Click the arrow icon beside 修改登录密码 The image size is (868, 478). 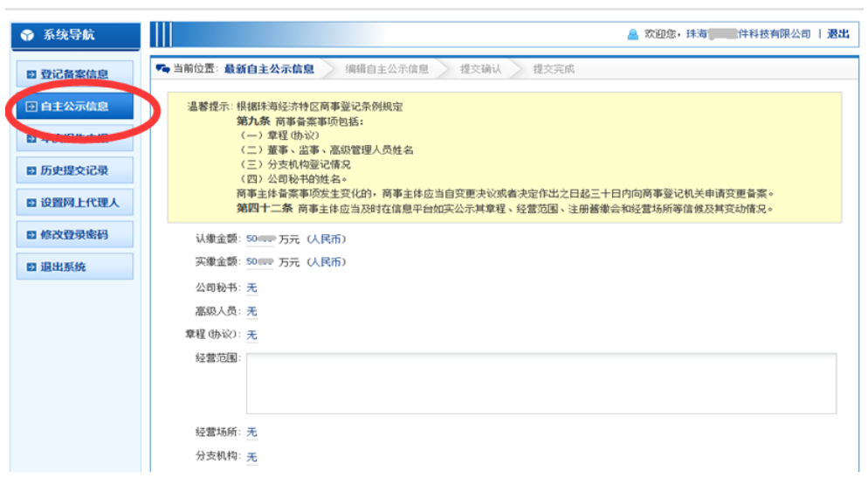coord(31,235)
